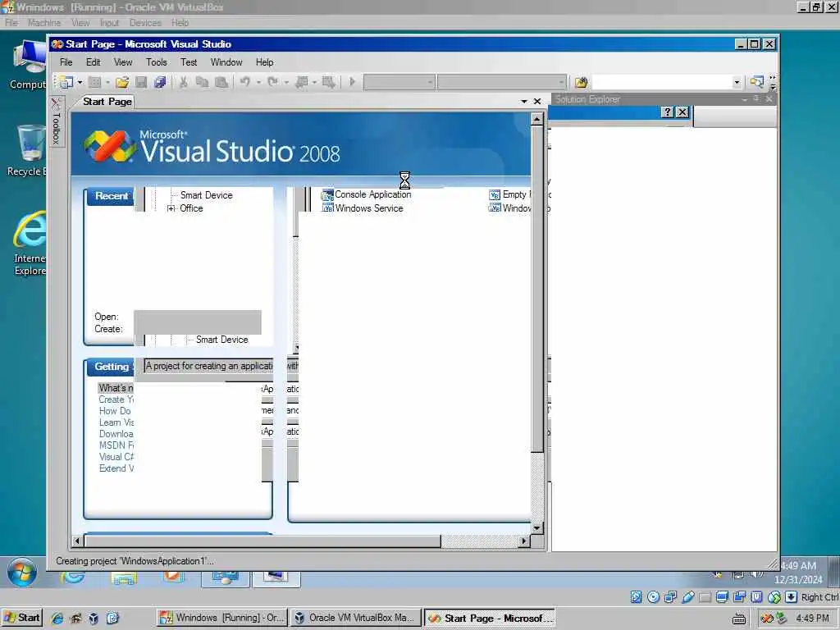This screenshot has width=840, height=630.
Task: Open the File menu in Visual Studio
Action: click(x=66, y=62)
